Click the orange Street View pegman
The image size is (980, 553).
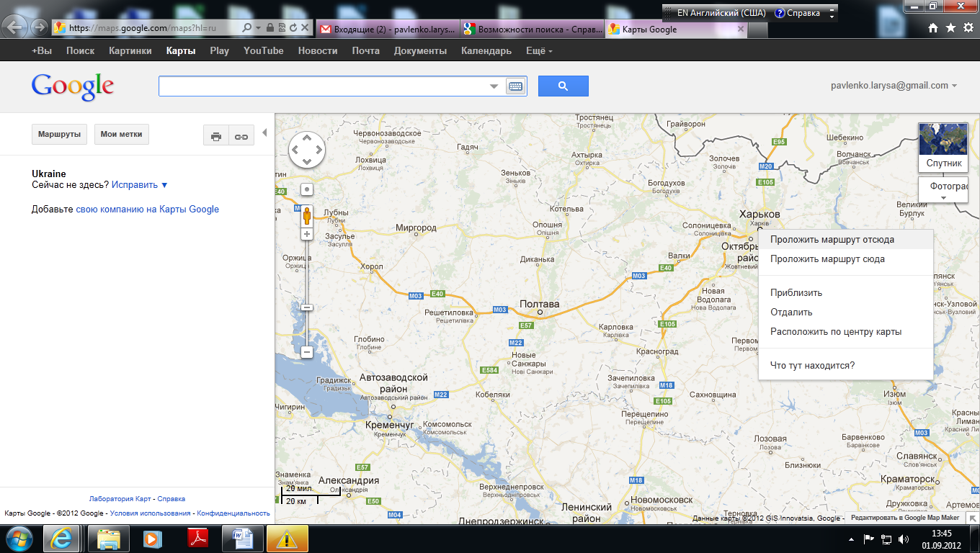(x=307, y=215)
